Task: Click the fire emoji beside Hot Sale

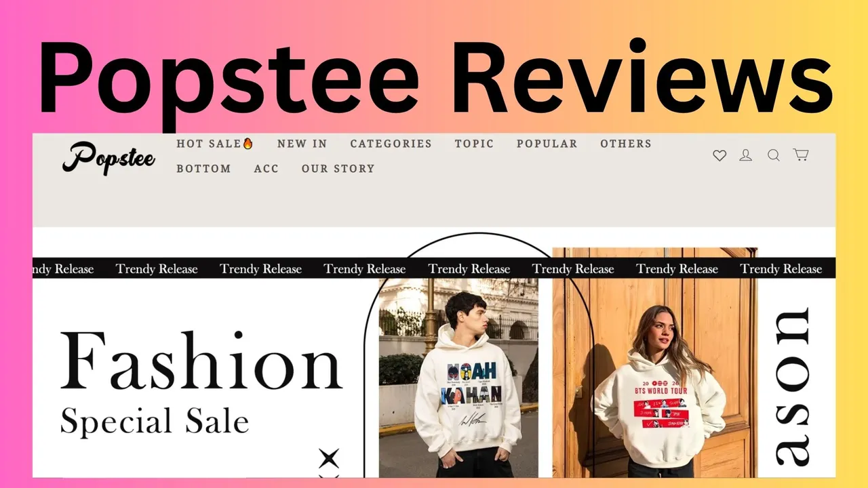Action: tap(248, 144)
